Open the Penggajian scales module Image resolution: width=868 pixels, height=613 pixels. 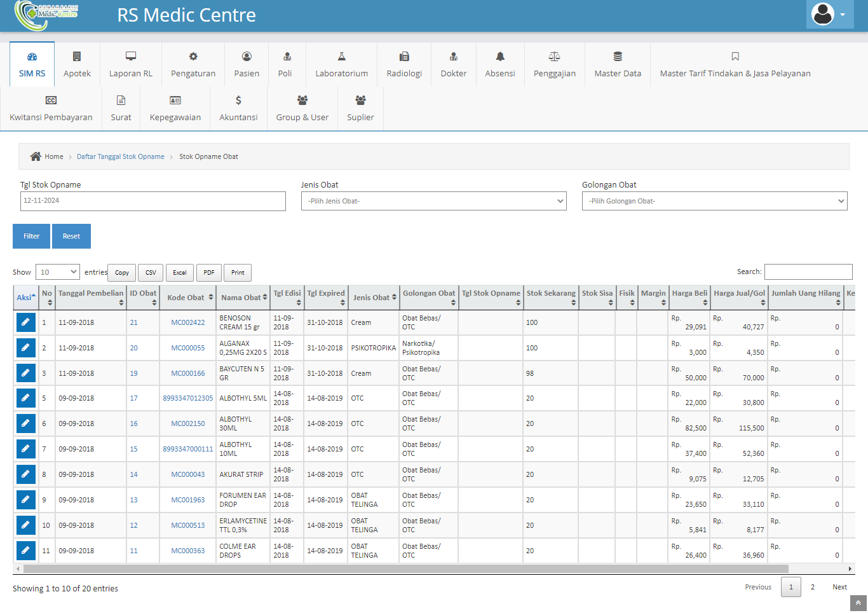[554, 64]
